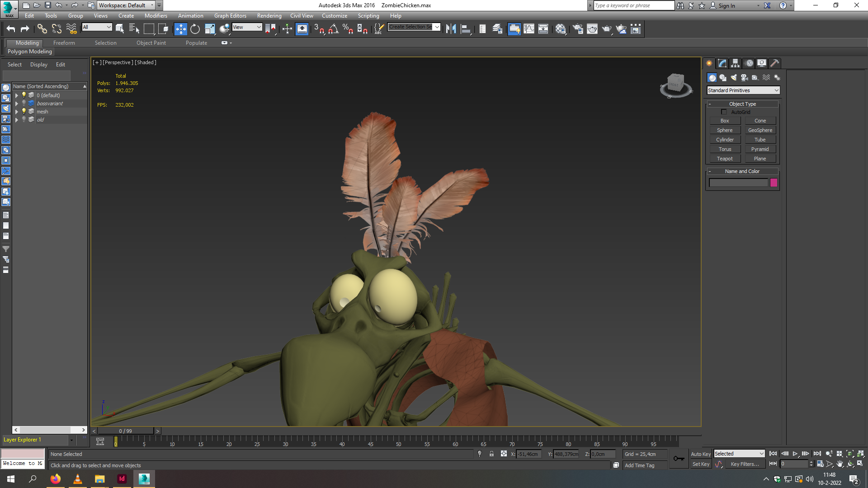The image size is (868, 488).
Task: Click the Undo arrow in main toolbar
Action: click(x=11, y=29)
